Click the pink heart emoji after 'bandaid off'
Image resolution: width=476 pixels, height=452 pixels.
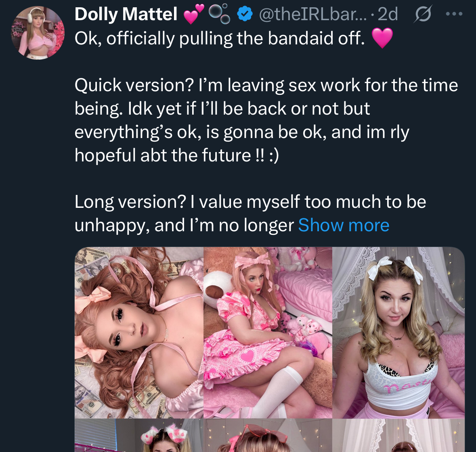382,38
